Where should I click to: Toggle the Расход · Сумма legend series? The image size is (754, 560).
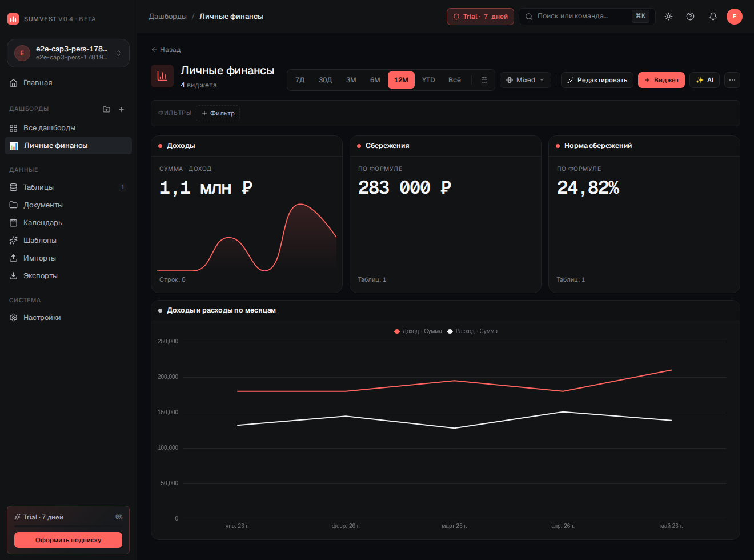coord(472,331)
